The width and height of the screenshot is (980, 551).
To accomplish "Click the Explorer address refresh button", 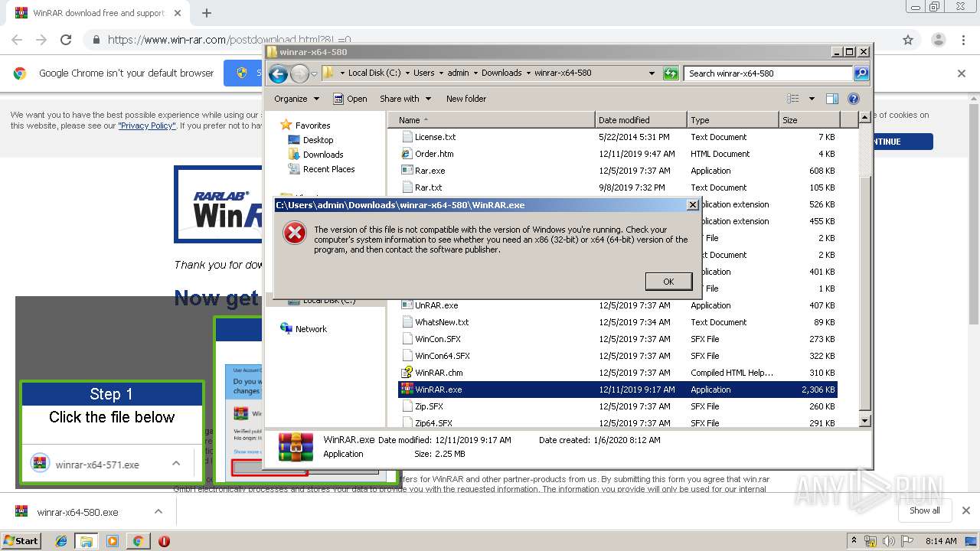I will [671, 73].
